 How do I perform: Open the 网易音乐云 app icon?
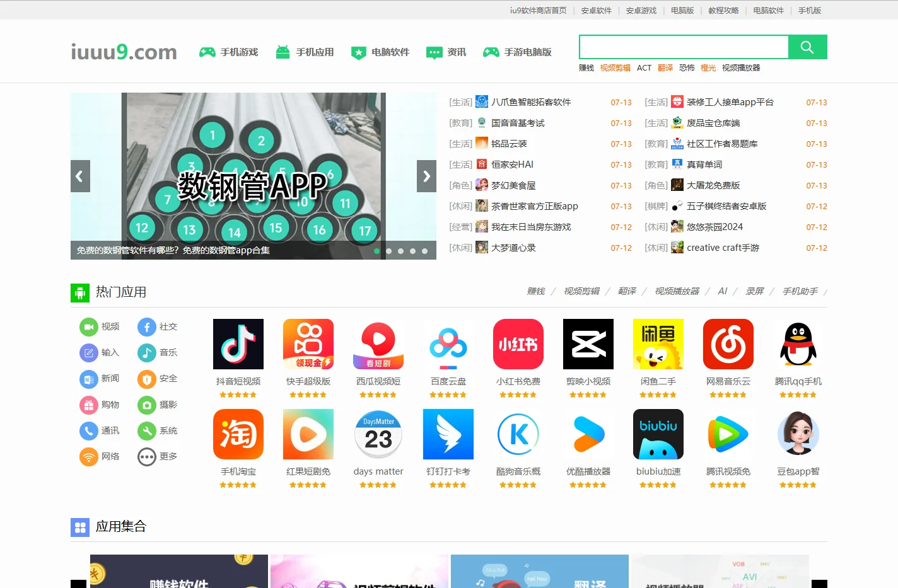point(728,344)
